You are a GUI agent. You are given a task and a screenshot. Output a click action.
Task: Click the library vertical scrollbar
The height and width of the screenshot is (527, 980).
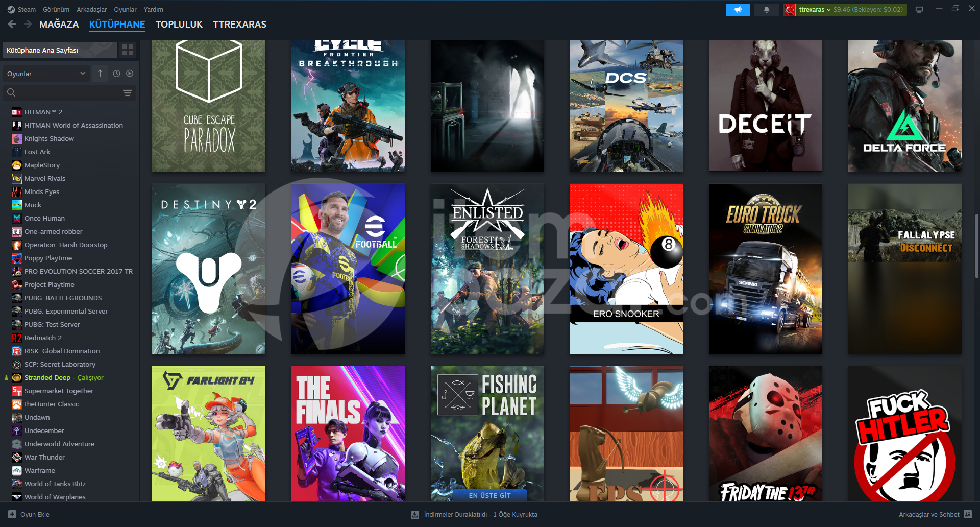[x=977, y=246]
